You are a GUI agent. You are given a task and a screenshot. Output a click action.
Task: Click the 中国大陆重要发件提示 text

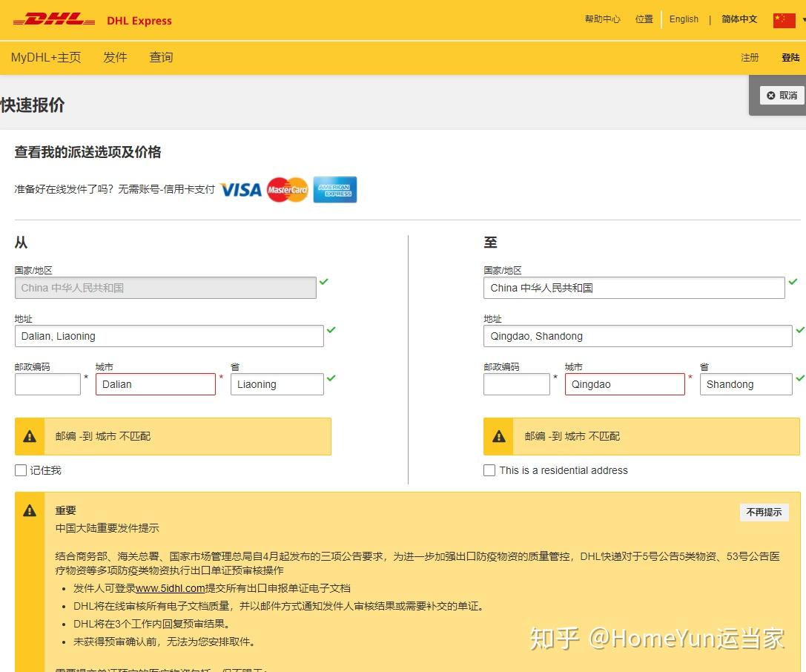point(107,528)
